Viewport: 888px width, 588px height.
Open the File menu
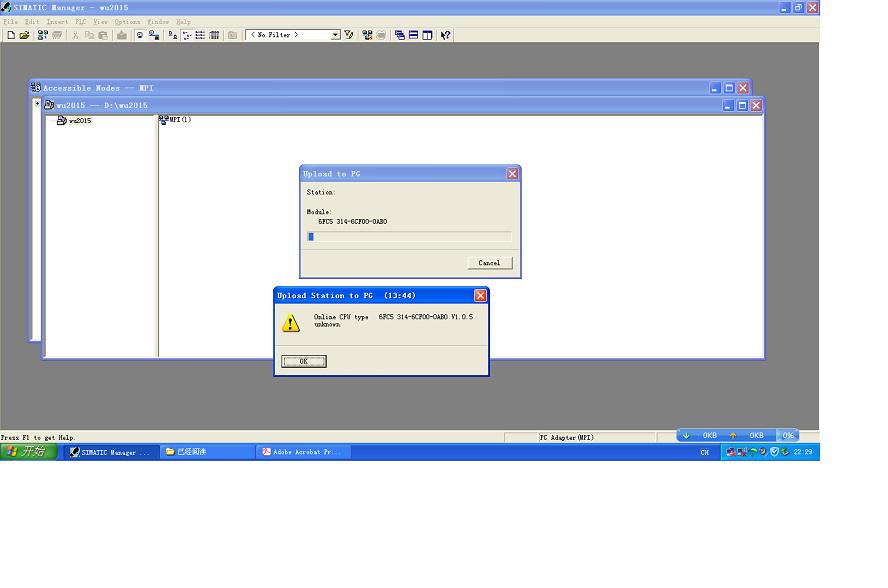tap(11, 22)
